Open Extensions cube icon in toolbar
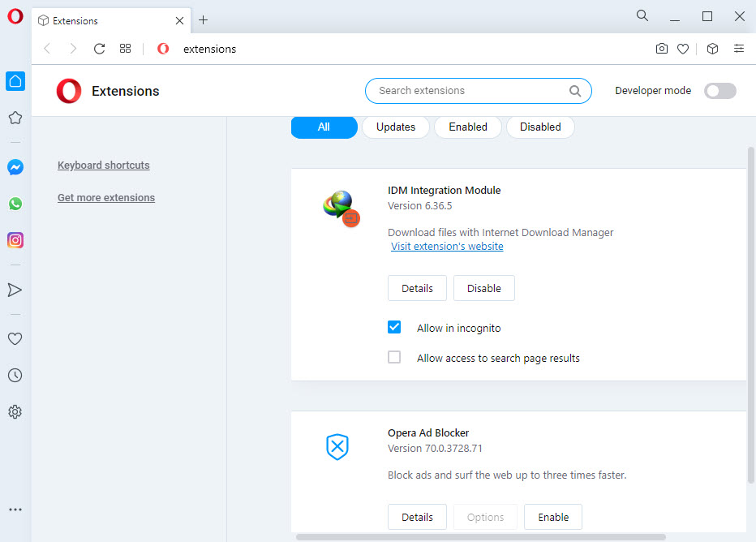 713,49
